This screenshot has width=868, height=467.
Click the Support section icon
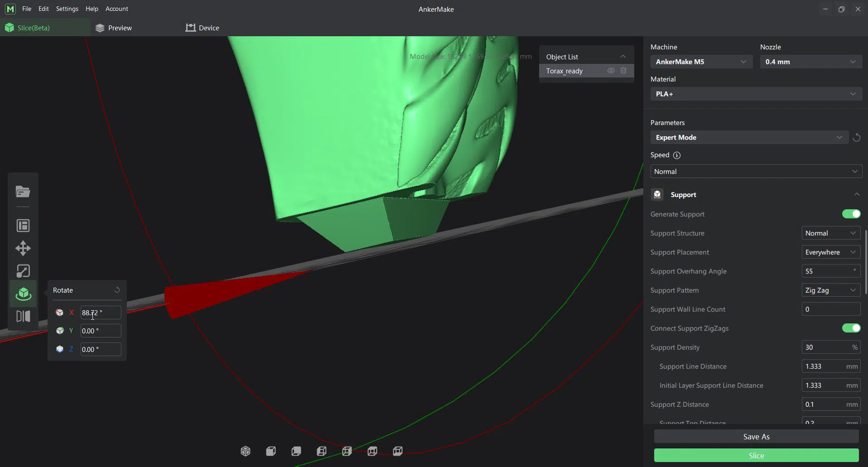(657, 195)
